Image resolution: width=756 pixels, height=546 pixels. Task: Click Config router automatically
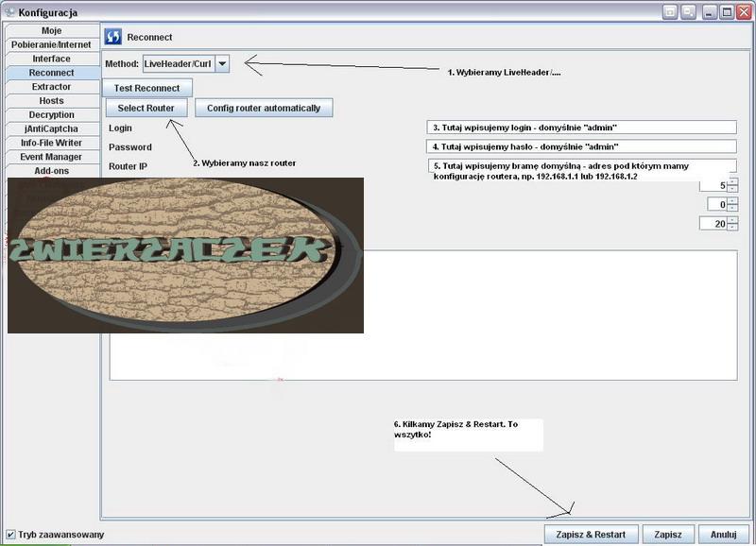click(x=264, y=108)
